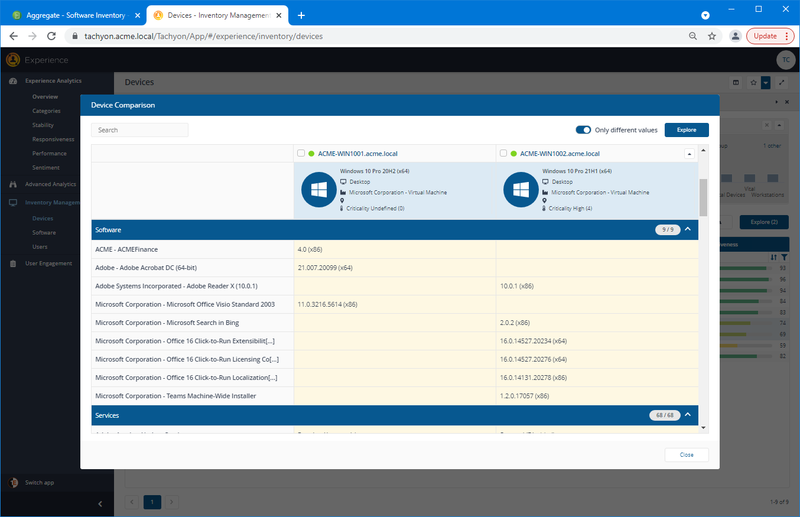Open a new browser tab
This screenshot has width=800, height=517.
[x=301, y=15]
